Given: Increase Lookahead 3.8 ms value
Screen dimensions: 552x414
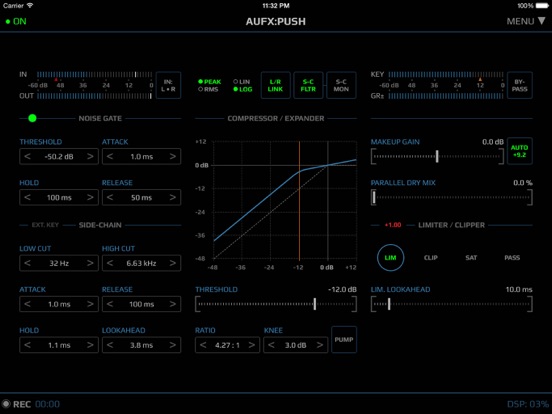Looking at the screenshot, I should (172, 345).
